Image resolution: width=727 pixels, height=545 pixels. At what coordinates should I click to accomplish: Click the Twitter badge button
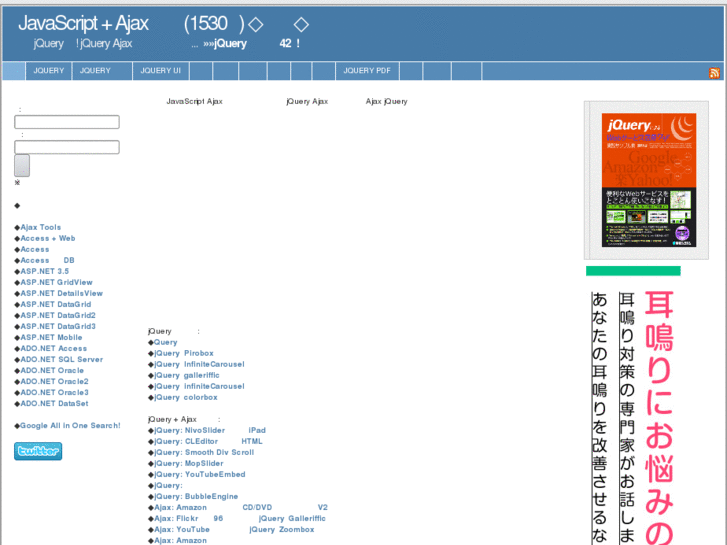tap(38, 451)
